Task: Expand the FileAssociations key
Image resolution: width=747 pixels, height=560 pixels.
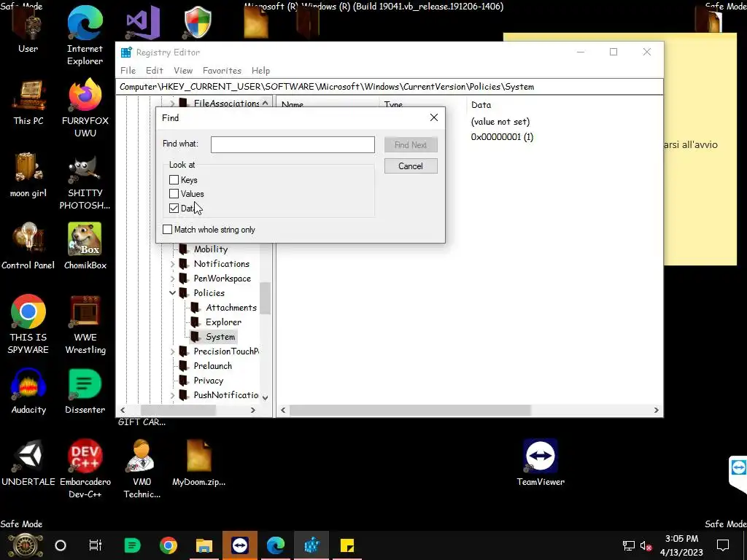Action: [172, 103]
